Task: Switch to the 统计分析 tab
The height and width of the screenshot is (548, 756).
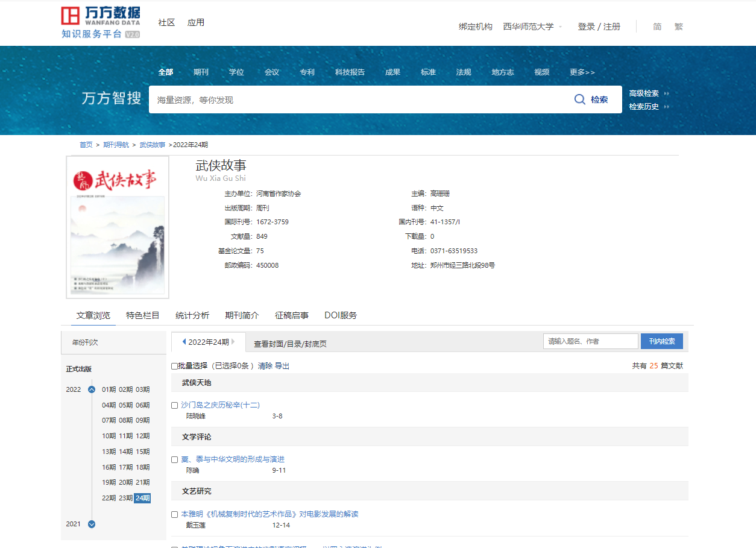Action: point(192,315)
